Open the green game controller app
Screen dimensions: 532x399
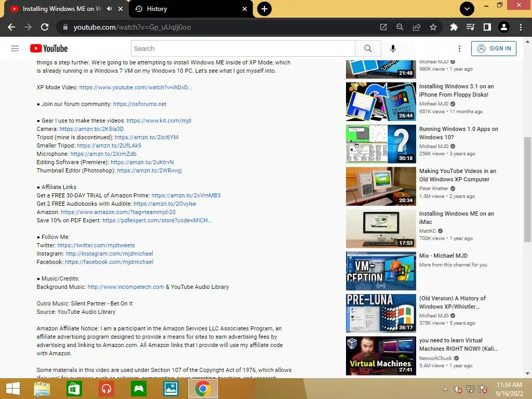[139, 389]
